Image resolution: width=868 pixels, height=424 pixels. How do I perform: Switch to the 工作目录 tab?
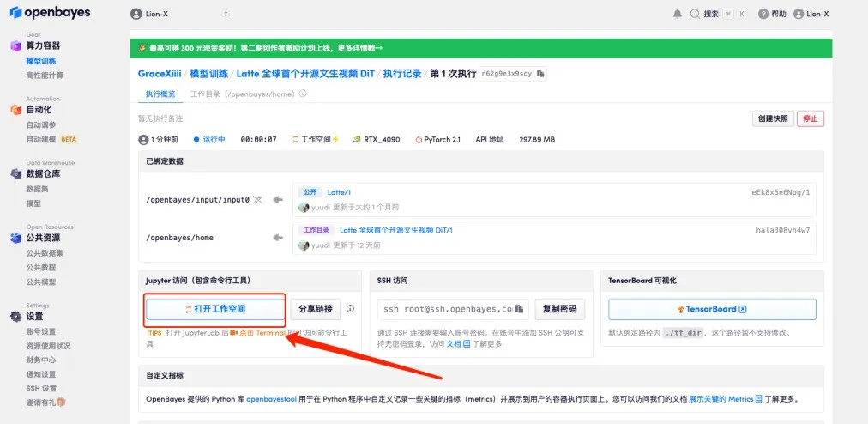pos(243,94)
